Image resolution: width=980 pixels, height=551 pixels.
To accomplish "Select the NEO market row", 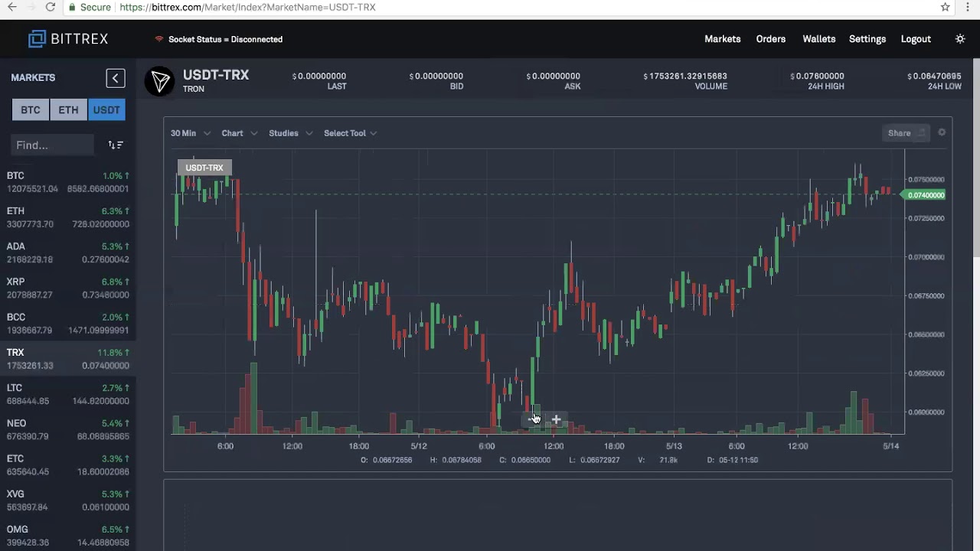I will [68, 429].
